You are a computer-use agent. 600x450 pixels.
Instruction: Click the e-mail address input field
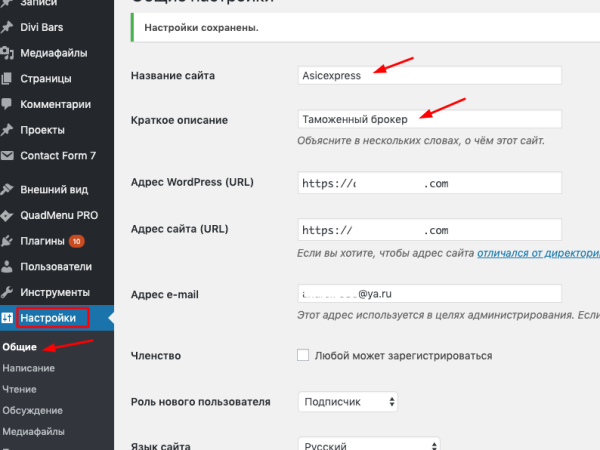pos(430,294)
